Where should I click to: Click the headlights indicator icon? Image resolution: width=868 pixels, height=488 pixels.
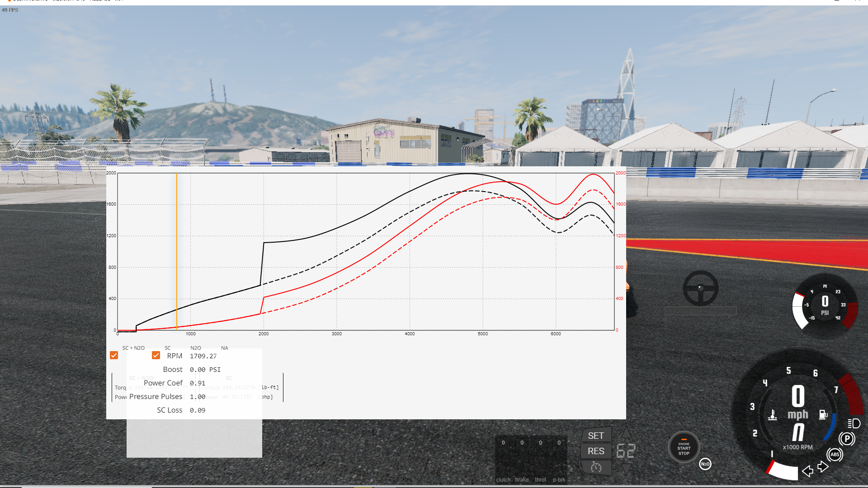pos(854,423)
